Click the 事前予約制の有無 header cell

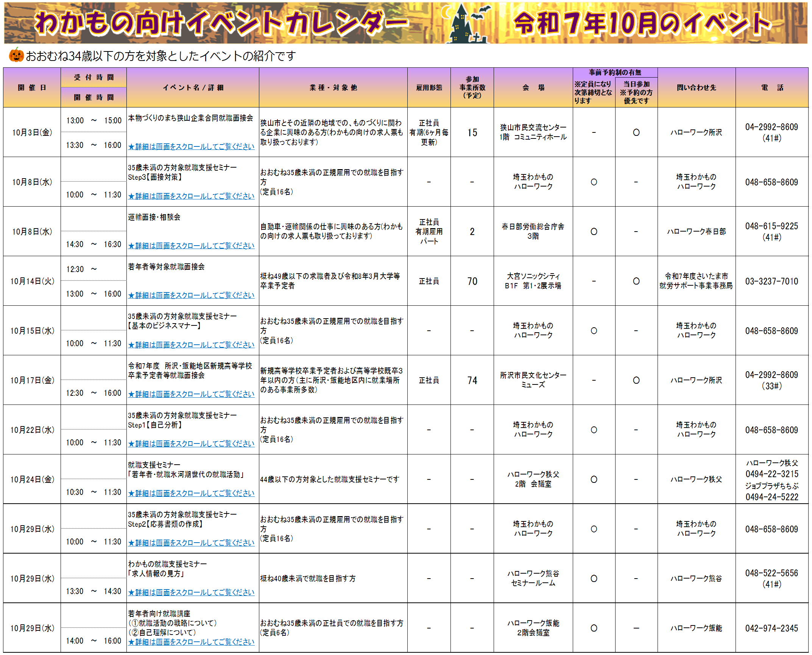point(615,72)
